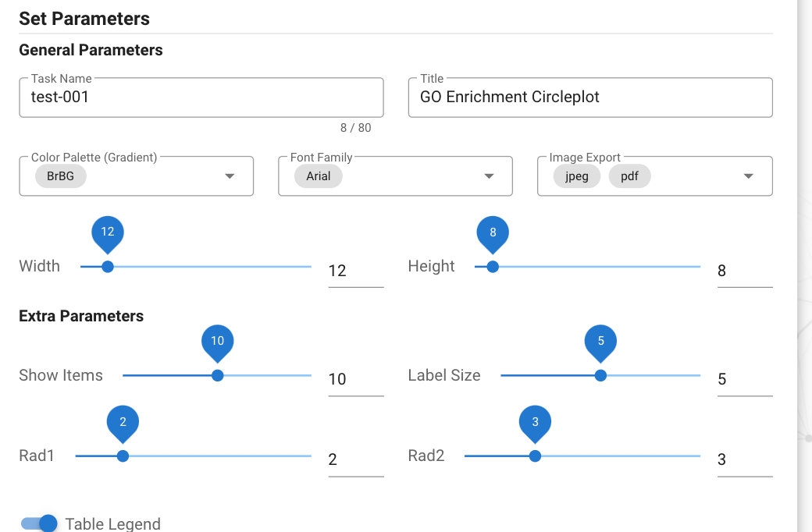Screen dimensions: 812x532
Task: Open the Font Family dropdown arrow
Action: 489,176
